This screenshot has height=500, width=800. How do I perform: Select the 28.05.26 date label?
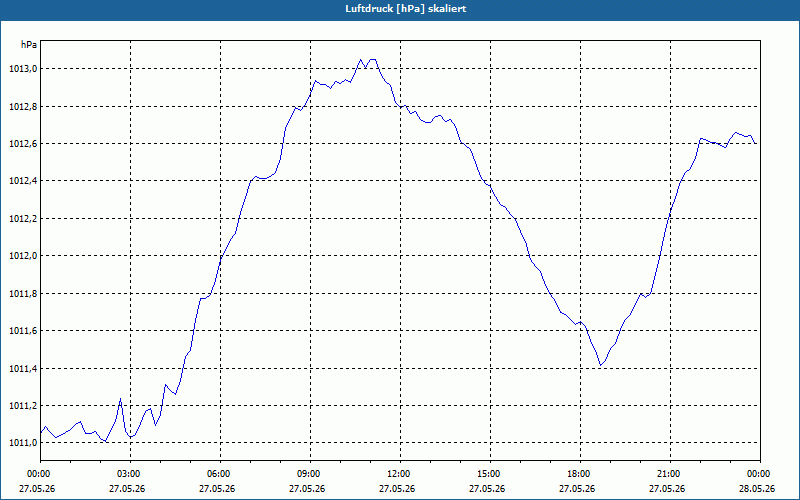coord(757,489)
